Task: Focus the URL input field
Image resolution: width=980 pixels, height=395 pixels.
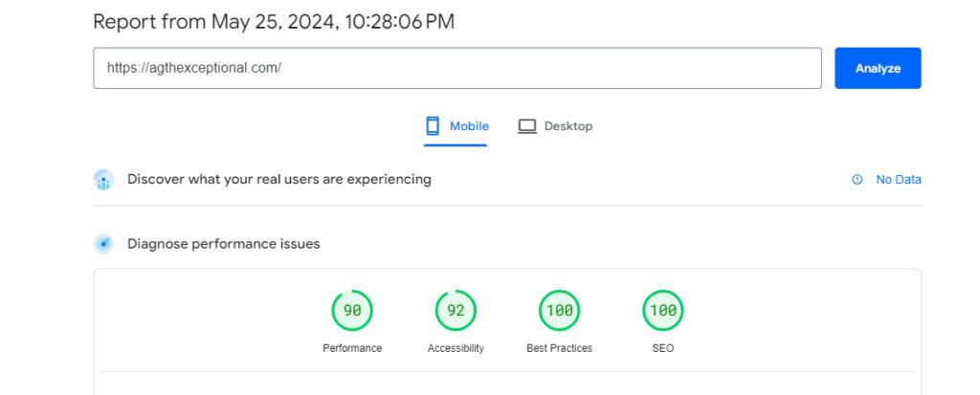Action: click(457, 68)
